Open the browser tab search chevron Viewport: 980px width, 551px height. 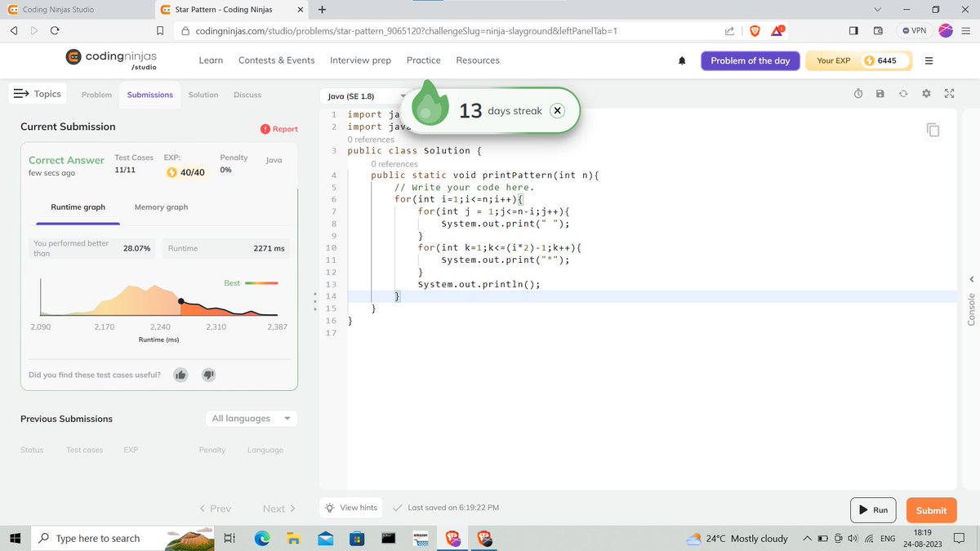point(877,10)
